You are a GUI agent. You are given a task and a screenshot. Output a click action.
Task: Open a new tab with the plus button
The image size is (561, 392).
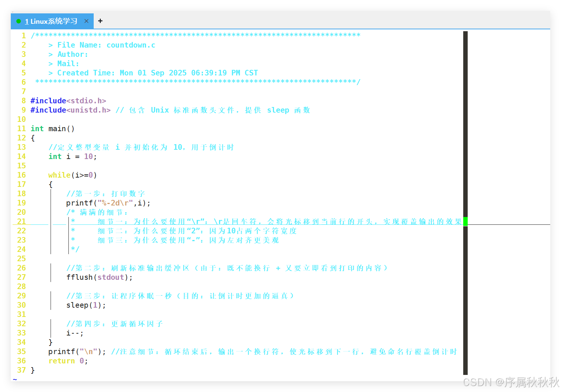100,21
